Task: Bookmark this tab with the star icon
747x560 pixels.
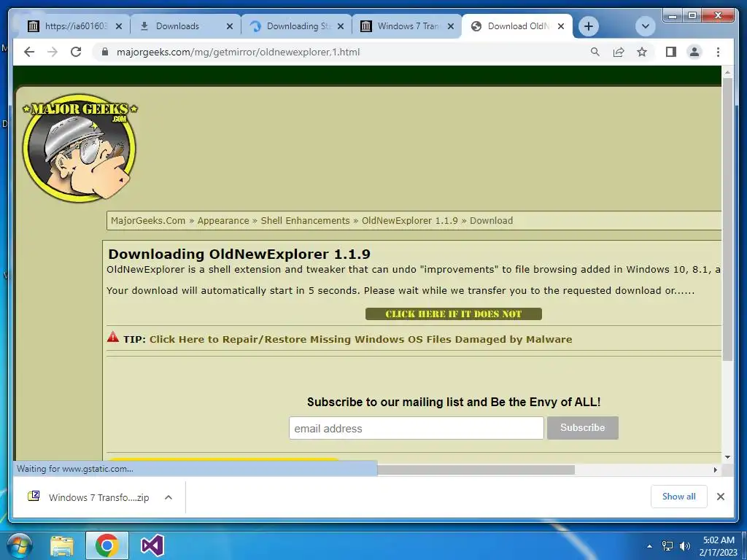Action: point(642,52)
